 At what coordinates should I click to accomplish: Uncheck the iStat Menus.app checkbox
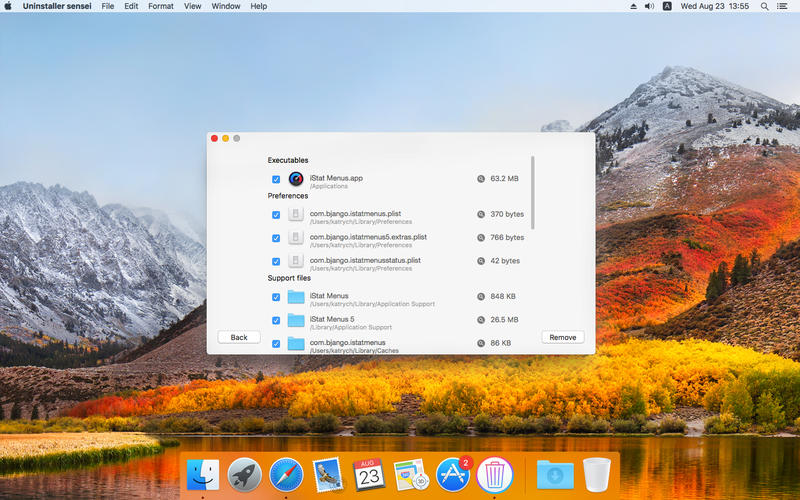click(x=276, y=179)
